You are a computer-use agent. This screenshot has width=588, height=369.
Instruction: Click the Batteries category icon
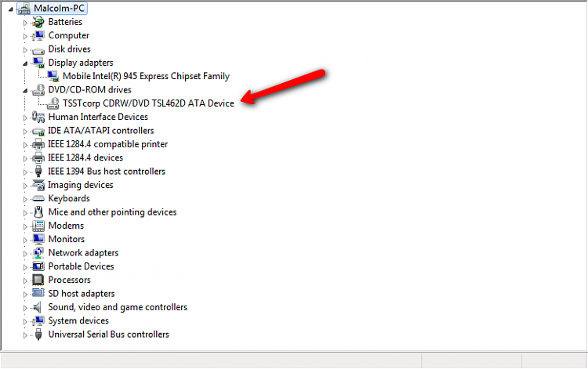38,22
